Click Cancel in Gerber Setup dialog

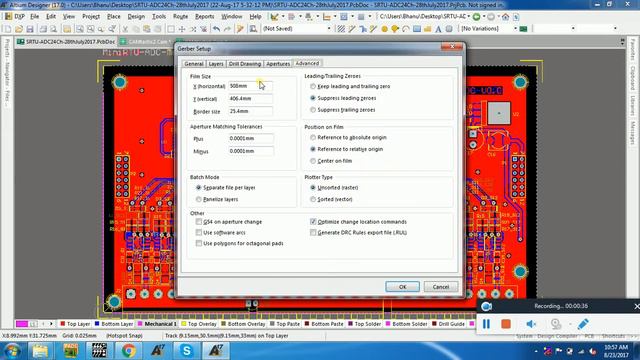click(x=440, y=287)
